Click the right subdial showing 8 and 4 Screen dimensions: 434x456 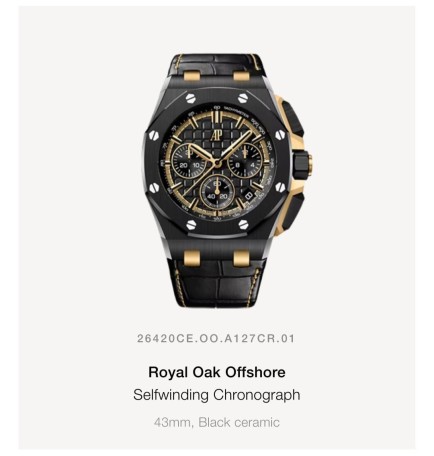point(244,162)
